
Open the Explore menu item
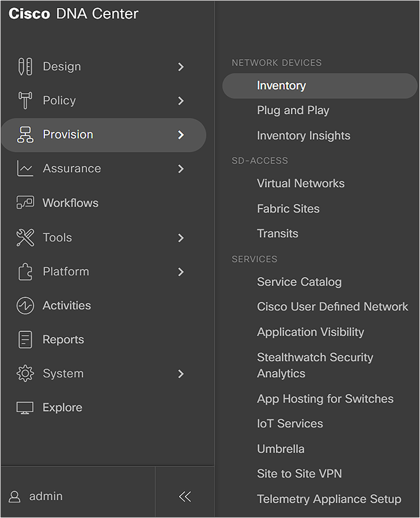[x=63, y=408]
